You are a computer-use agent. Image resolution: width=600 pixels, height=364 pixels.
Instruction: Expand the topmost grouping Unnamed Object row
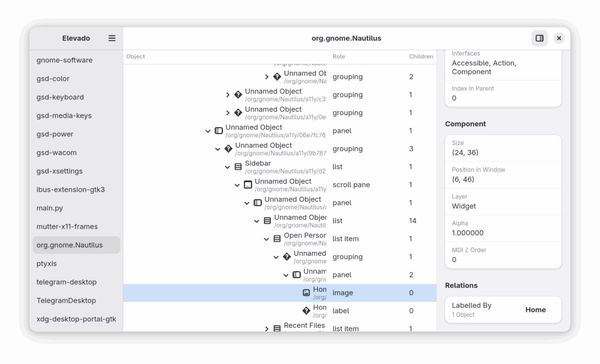[x=266, y=77]
